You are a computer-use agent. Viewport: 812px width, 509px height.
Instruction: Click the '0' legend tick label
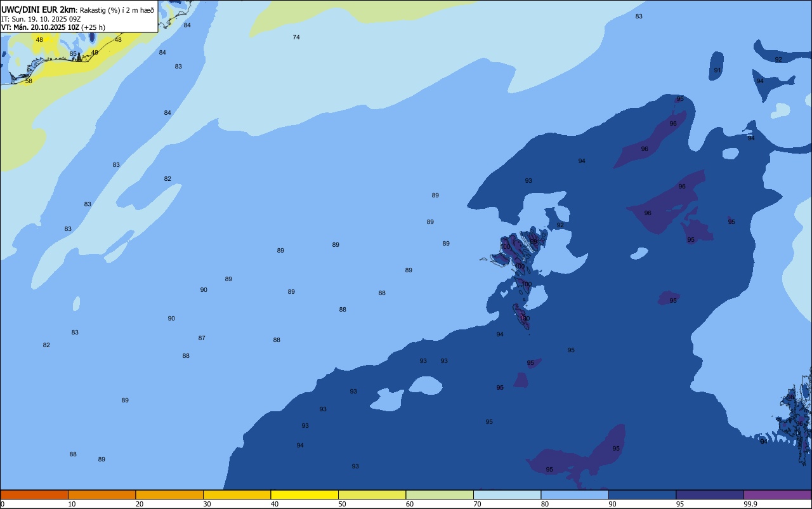click(3, 504)
